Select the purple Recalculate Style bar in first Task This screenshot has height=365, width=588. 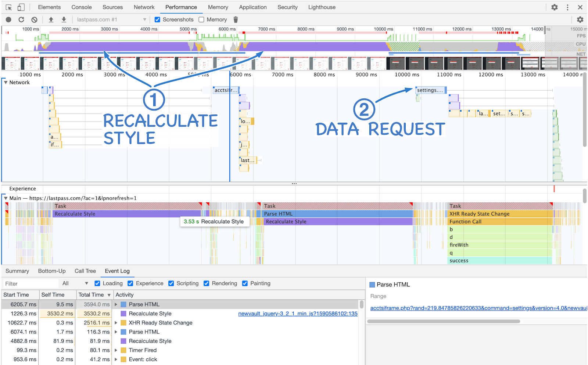pos(127,214)
